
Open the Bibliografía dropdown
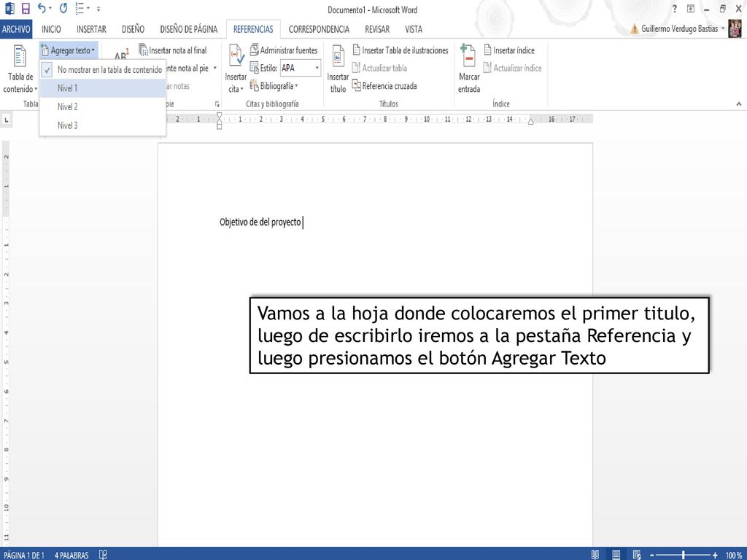point(274,86)
